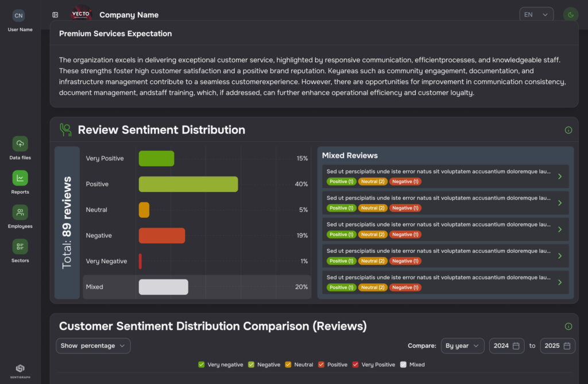Disable the Mixed legend checkbox
Viewport: 588px width, 384px height.
[403, 364]
